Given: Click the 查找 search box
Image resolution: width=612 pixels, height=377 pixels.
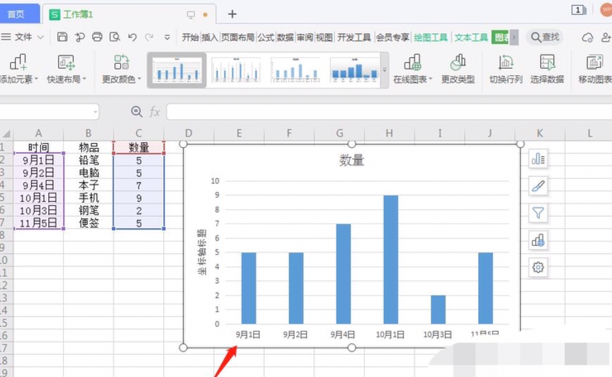Looking at the screenshot, I should (x=545, y=37).
